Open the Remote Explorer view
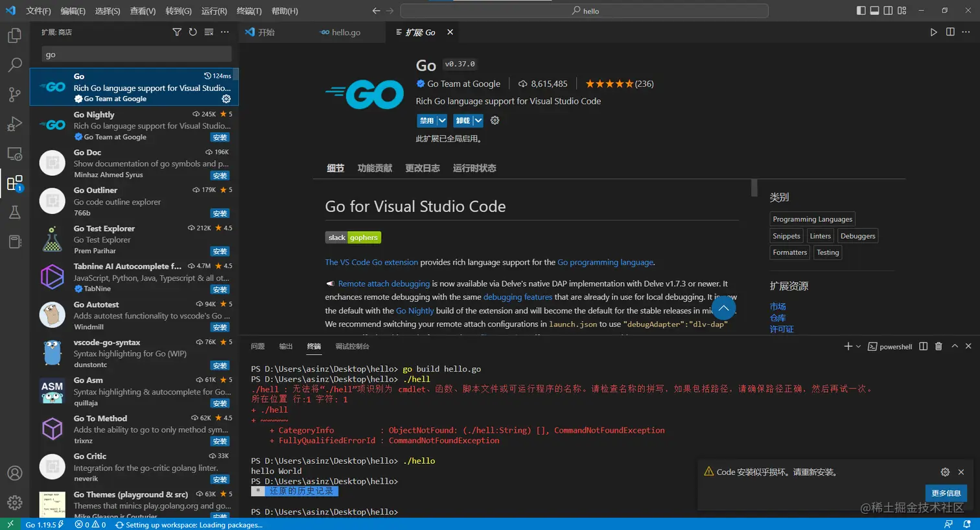The image size is (980, 530). [x=14, y=154]
